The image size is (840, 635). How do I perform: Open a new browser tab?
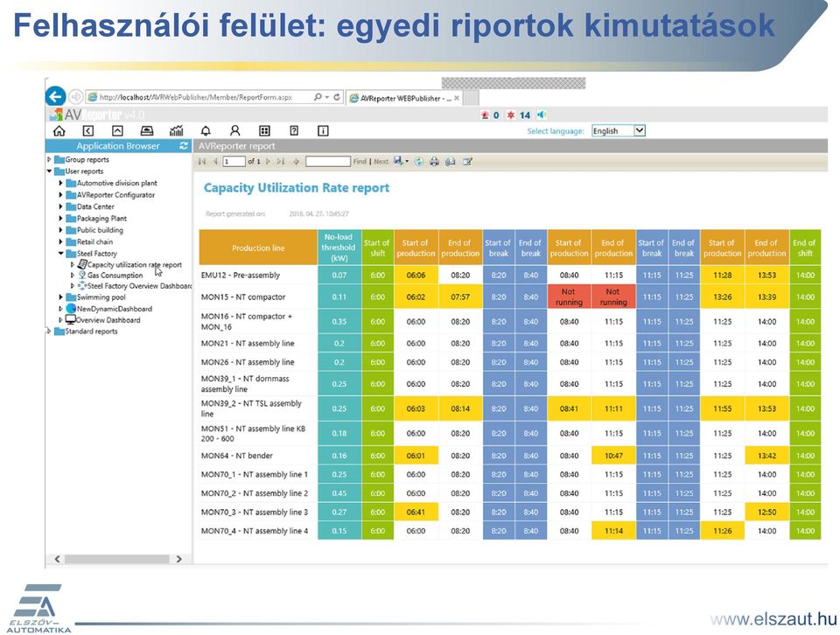point(471,98)
